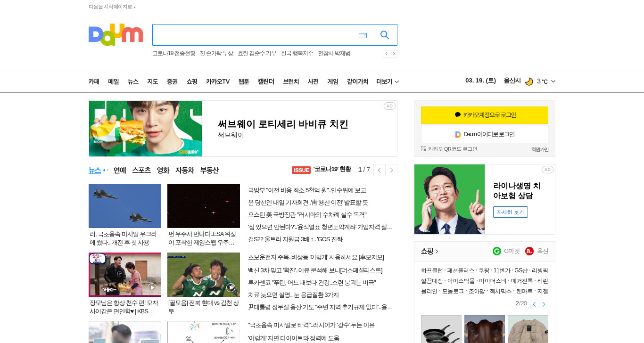This screenshot has width=644, height=343.
Task: Open the 카페 service
Action: (94, 82)
